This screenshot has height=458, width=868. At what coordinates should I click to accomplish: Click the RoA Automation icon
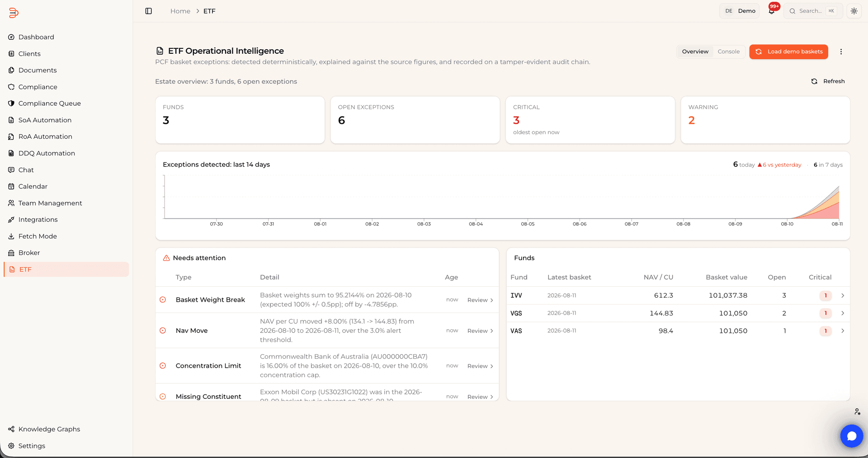tap(11, 136)
